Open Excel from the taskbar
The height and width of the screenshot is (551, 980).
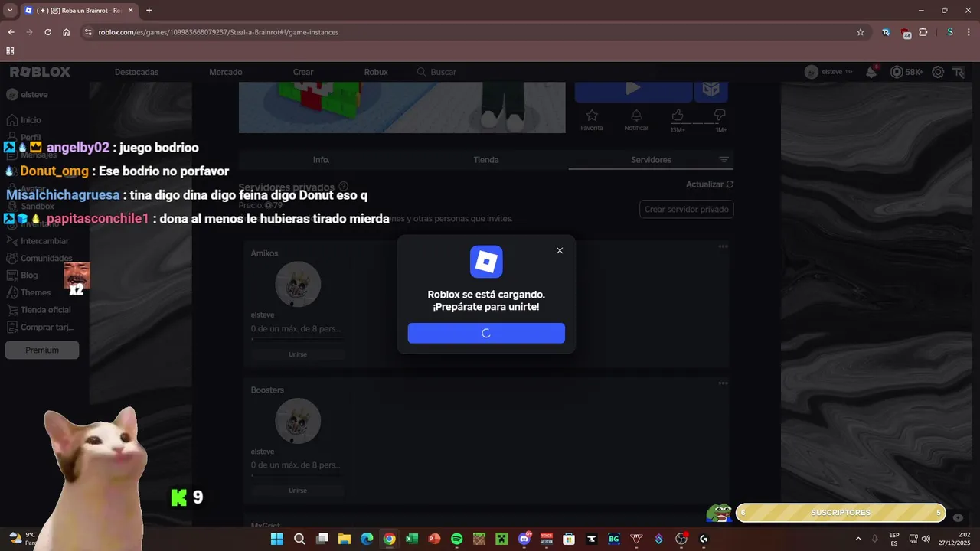(x=411, y=539)
